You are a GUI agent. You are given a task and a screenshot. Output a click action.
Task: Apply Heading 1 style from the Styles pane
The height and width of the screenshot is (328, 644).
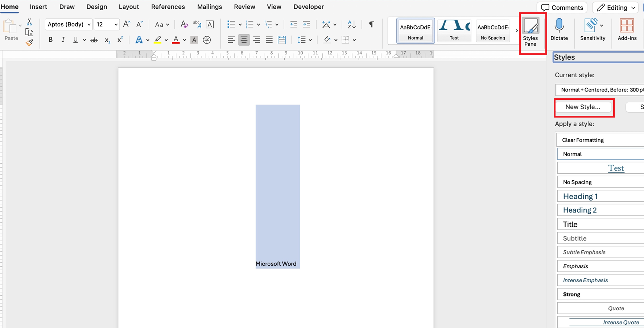(x=600, y=196)
